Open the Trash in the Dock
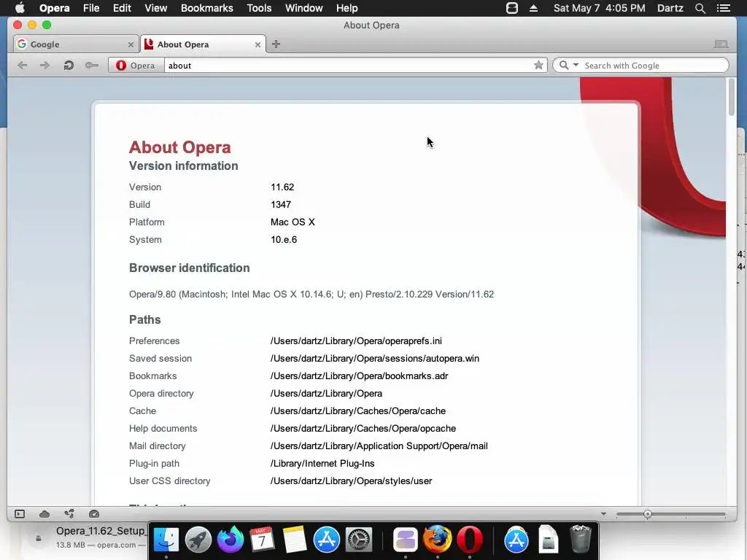 point(581,539)
